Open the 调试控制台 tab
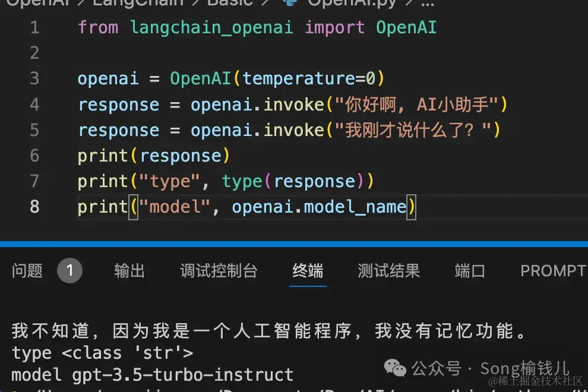Viewport: 588px width, 392px height. coord(220,271)
